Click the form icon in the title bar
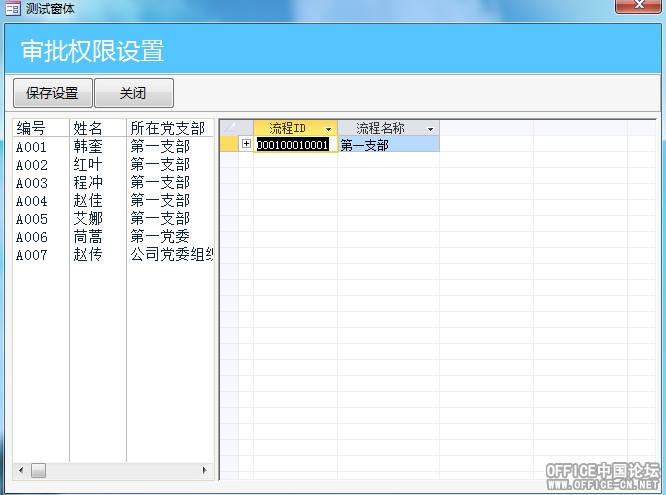Screen dimensions: 666x495 tap(13, 8)
